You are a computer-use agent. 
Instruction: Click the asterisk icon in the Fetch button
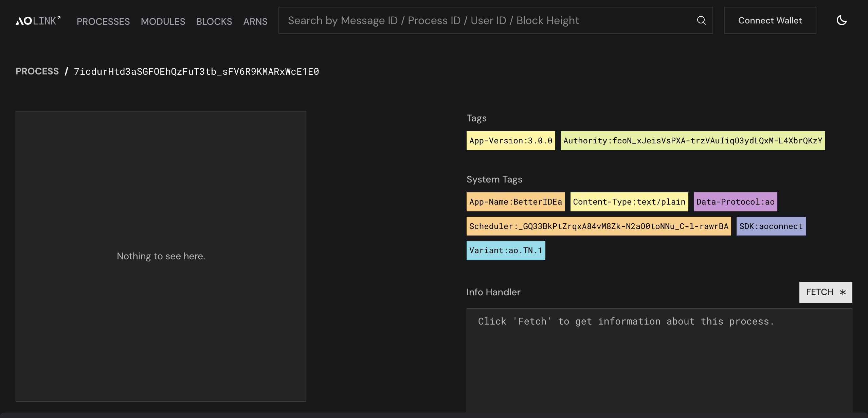[843, 292]
